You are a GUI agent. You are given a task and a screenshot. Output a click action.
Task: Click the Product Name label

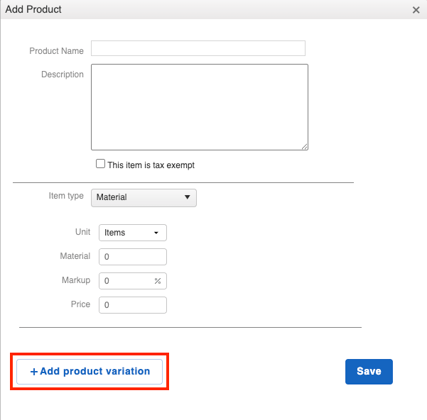click(x=56, y=51)
